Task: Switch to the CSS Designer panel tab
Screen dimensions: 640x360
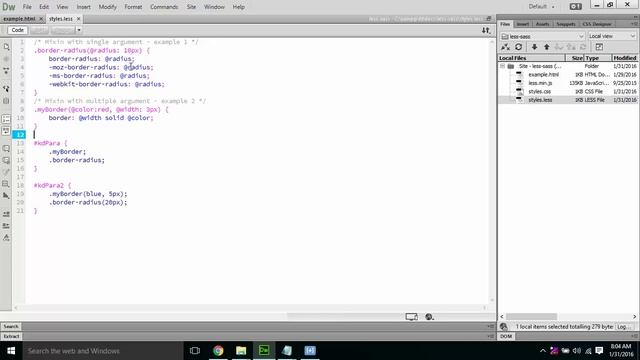Action: (596, 24)
